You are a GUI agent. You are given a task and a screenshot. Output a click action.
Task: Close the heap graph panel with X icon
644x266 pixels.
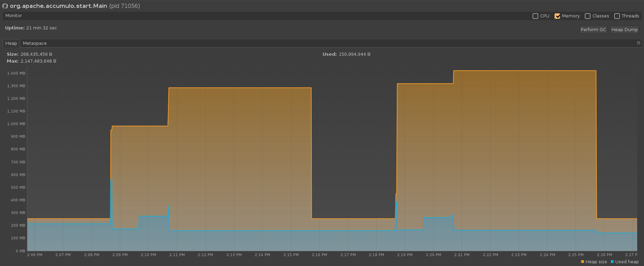639,43
